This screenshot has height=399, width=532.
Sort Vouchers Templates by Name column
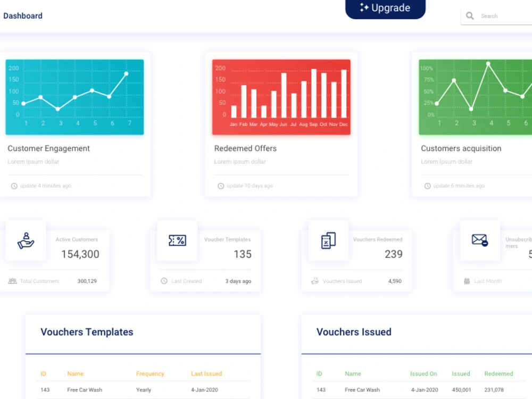click(x=76, y=373)
